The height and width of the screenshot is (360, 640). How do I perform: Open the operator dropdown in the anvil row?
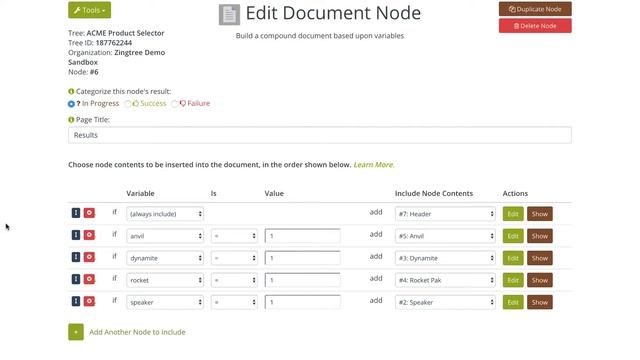[x=234, y=236]
